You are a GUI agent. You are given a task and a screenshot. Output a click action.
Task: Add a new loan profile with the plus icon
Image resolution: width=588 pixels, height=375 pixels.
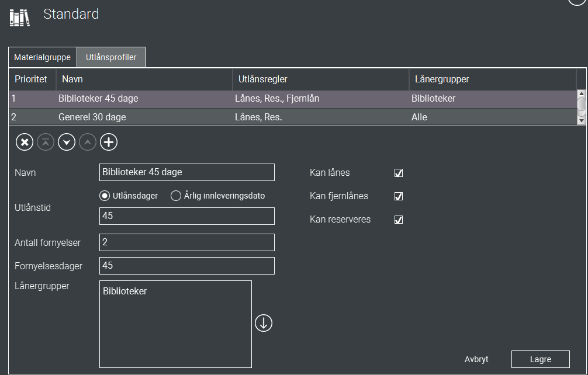coord(109,143)
